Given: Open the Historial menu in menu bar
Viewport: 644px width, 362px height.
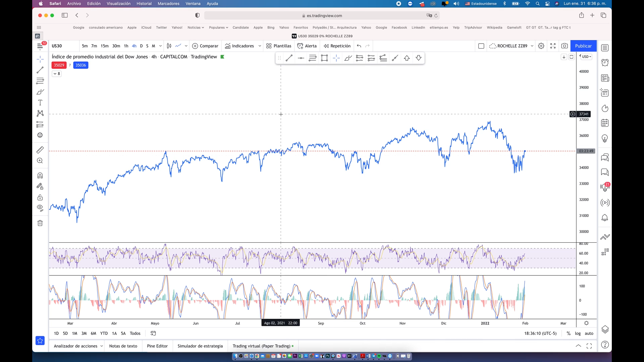Looking at the screenshot, I should click(144, 4).
